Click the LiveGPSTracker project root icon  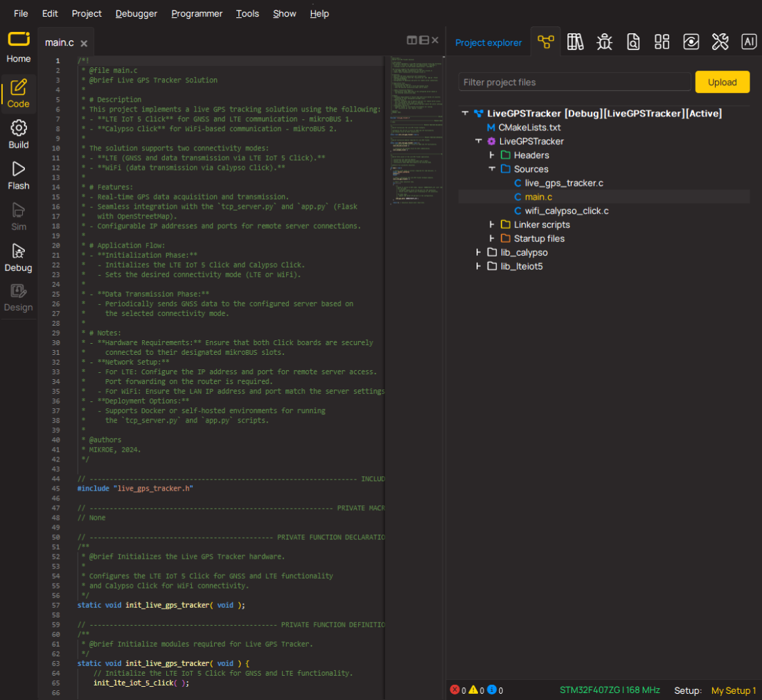click(x=479, y=113)
